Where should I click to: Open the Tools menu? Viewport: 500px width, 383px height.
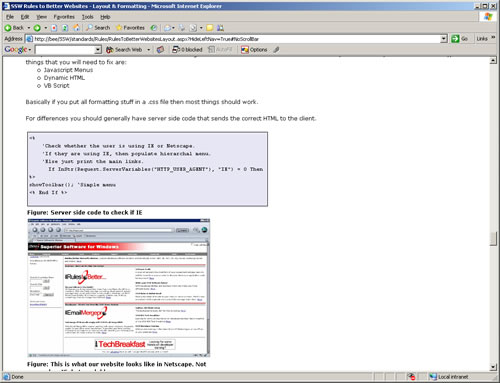click(88, 17)
